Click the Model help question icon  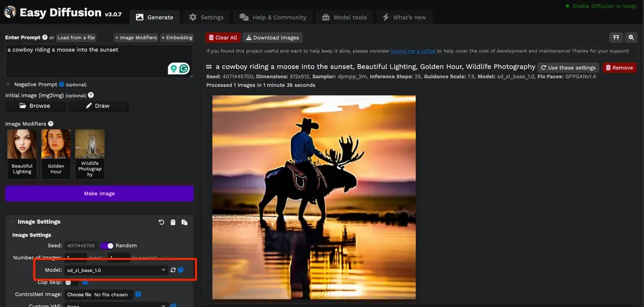coord(181,270)
